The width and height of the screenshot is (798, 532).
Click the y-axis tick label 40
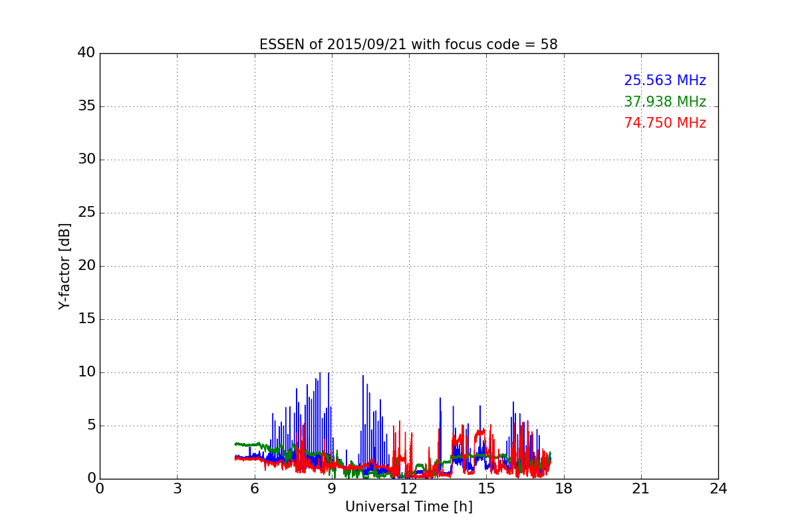86,53
